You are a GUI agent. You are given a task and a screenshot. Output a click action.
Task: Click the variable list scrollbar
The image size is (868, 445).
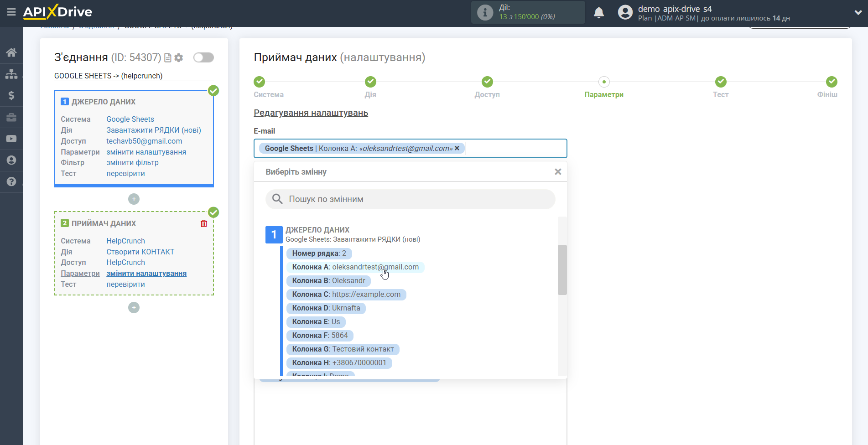click(x=562, y=270)
